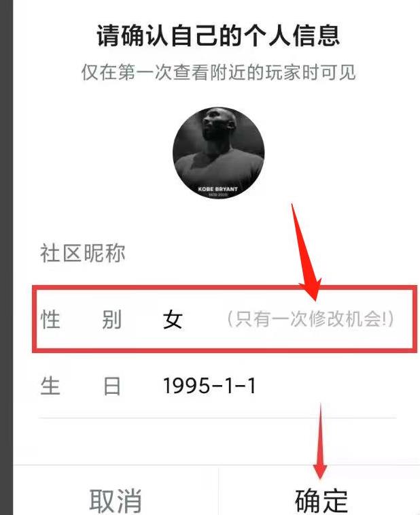Image resolution: width=420 pixels, height=515 pixels.
Task: Tap the subtitle 仅在第一次查看附近的玩家时可见
Action: click(218, 72)
